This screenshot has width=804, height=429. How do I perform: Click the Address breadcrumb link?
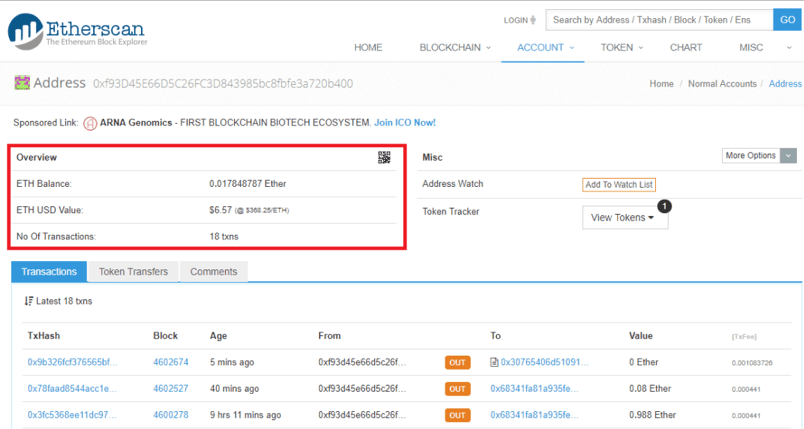click(x=785, y=84)
